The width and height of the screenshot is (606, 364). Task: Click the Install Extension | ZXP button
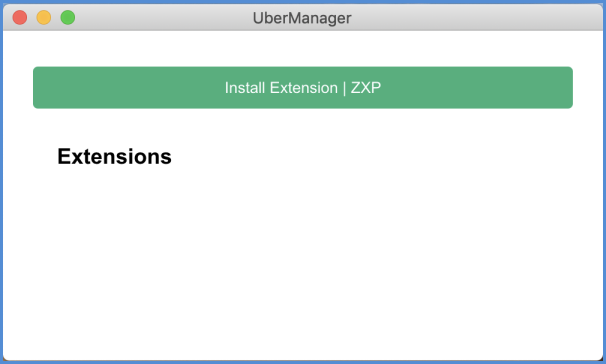[303, 88]
